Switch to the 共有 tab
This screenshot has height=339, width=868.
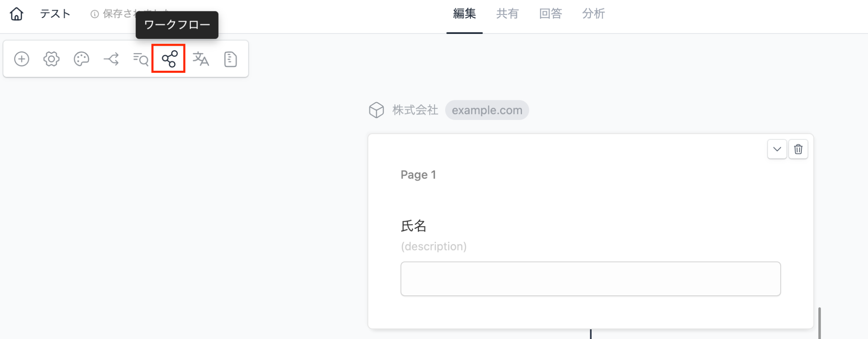coord(507,14)
